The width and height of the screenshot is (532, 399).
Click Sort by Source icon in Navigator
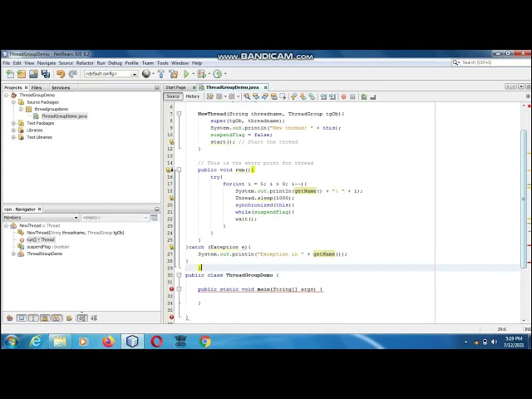[x=94, y=318]
